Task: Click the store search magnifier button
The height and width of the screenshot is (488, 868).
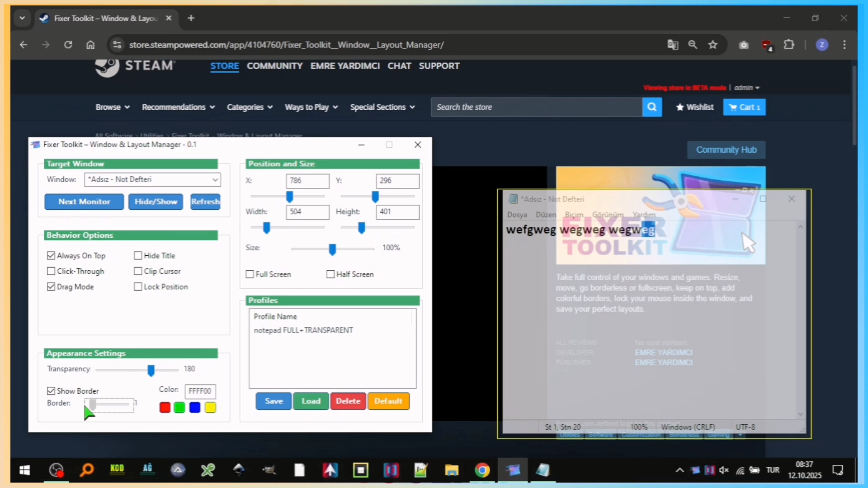Action: [652, 107]
